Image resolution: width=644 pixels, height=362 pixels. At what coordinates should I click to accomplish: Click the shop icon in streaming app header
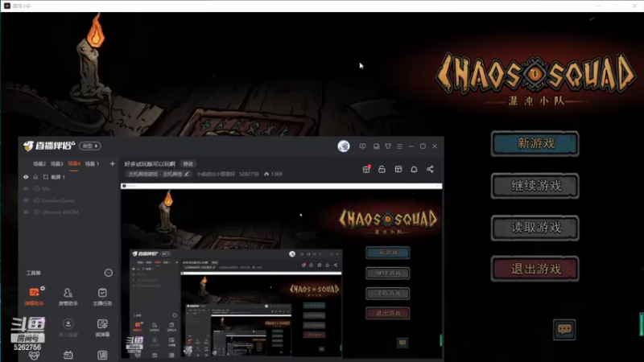pos(376,146)
